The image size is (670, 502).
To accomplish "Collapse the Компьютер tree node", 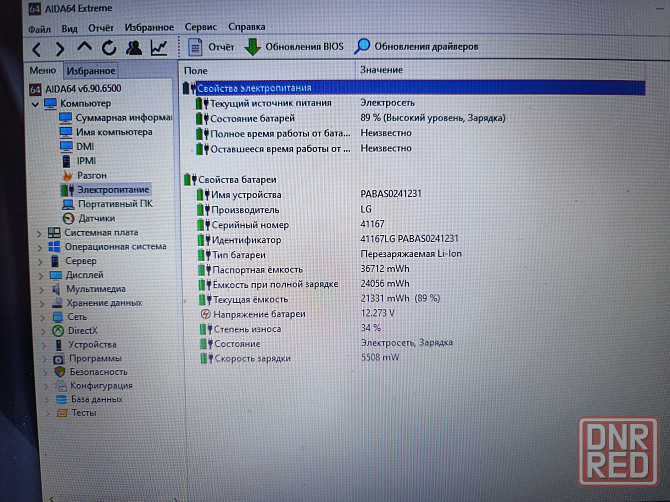I will coord(35,104).
